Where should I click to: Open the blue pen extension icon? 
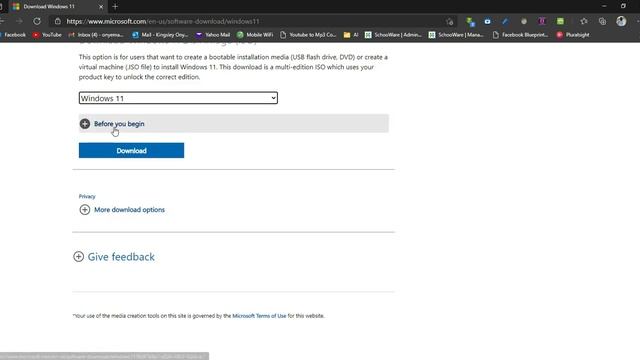[505, 21]
